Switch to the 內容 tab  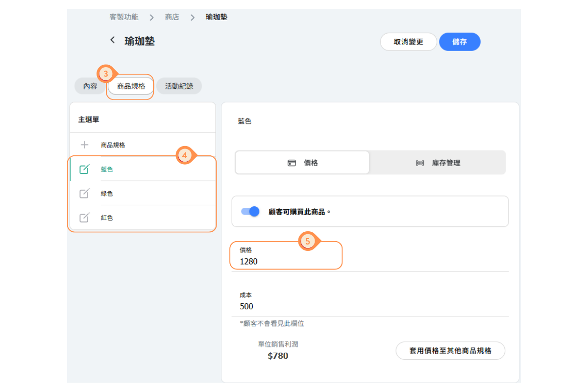(x=90, y=86)
